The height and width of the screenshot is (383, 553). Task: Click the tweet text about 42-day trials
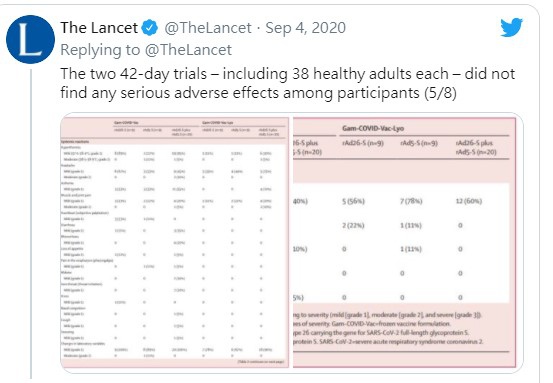pos(287,83)
